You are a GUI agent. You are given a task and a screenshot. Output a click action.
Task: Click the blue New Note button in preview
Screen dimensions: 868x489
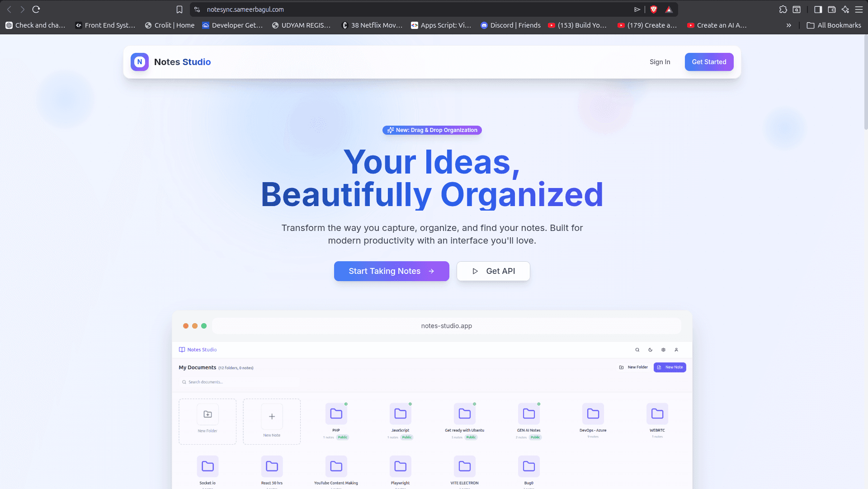[x=670, y=367]
